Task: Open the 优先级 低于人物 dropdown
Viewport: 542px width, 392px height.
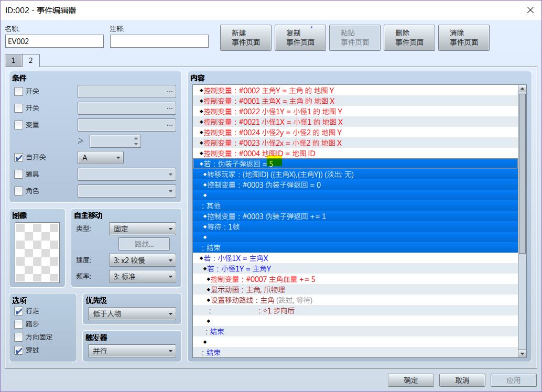Action: 132,313
